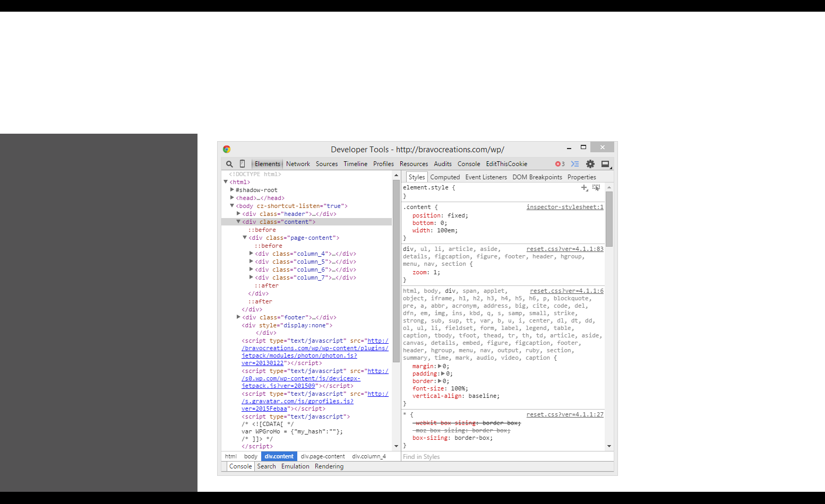
Task: Switch to the Network panel
Action: (298, 164)
